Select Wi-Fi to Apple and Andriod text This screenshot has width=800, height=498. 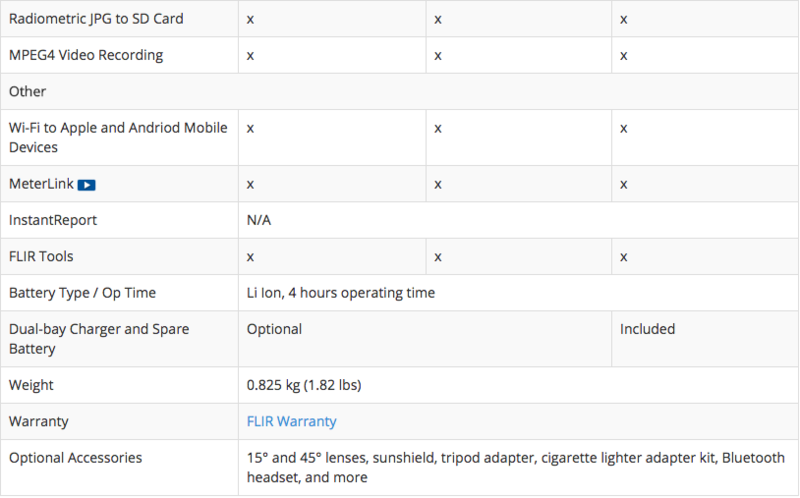118,128
